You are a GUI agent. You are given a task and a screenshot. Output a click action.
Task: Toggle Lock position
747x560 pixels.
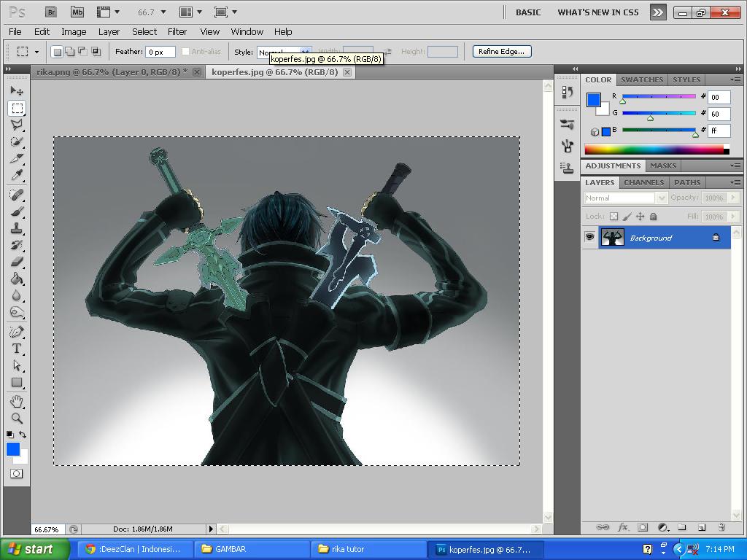pos(640,217)
